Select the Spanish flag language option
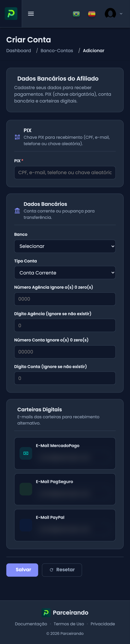 pyautogui.click(x=92, y=14)
